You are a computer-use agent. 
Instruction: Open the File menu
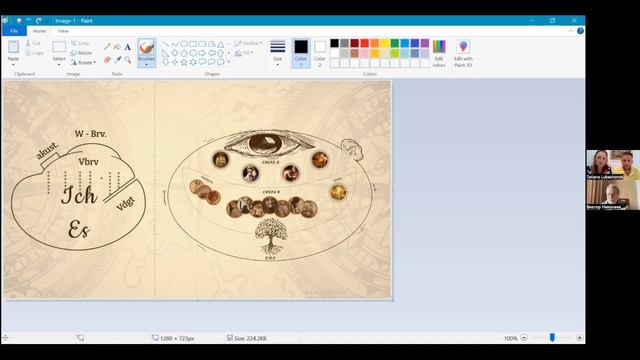point(14,31)
